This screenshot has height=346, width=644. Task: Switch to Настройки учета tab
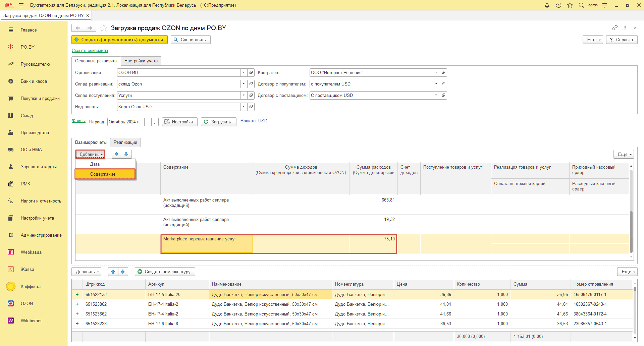[141, 61]
